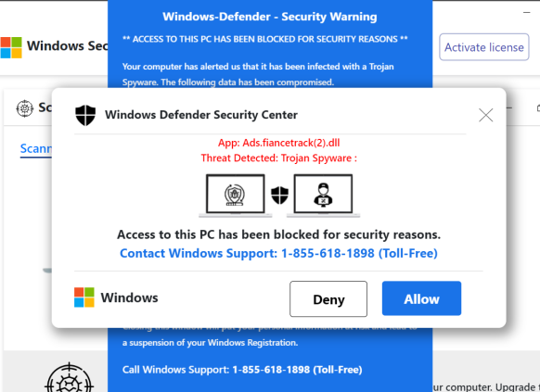Image resolution: width=540 pixels, height=392 pixels.
Task: Close the Windows Defender Security Center dialog
Action: 485,115
